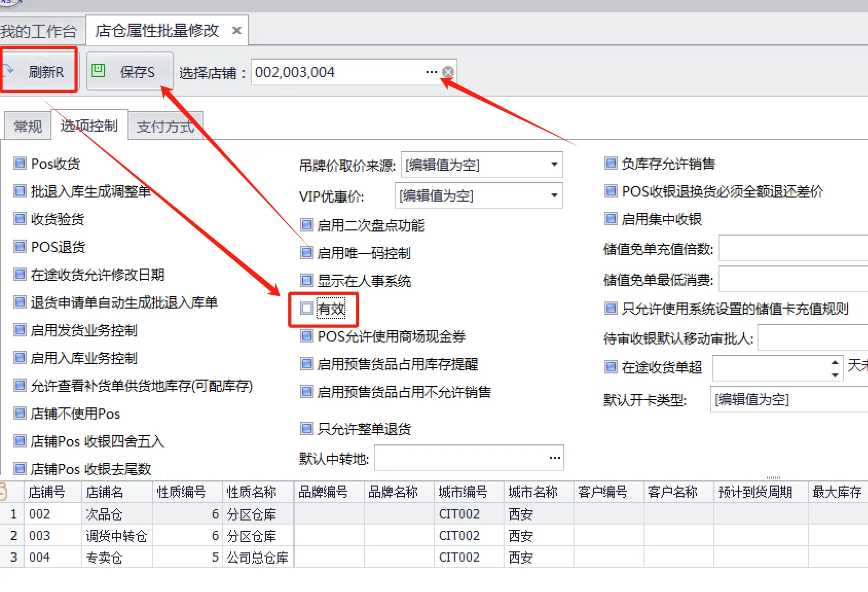Viewport: 868px width, 592px height.
Task: Click the 保存S button
Action: coord(130,72)
